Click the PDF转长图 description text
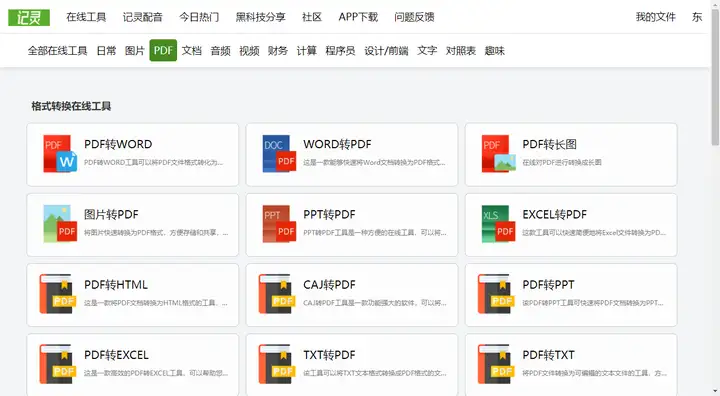Viewport: 720px width, 396px height. tap(562, 163)
